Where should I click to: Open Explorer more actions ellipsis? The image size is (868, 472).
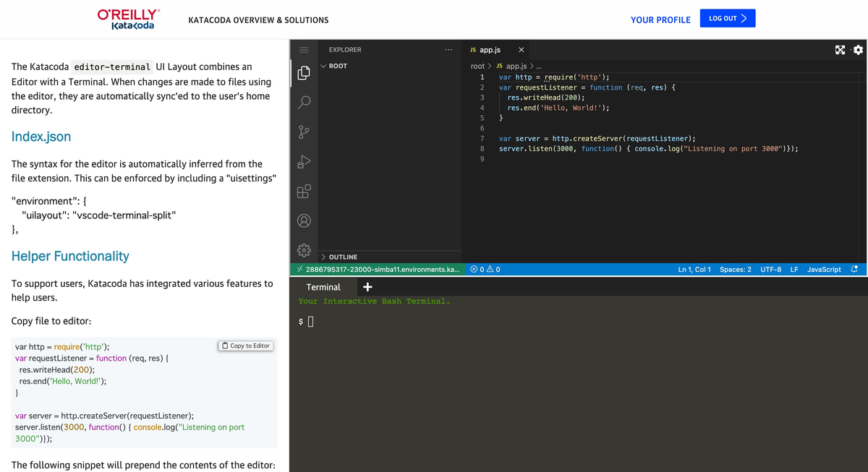[x=448, y=50]
